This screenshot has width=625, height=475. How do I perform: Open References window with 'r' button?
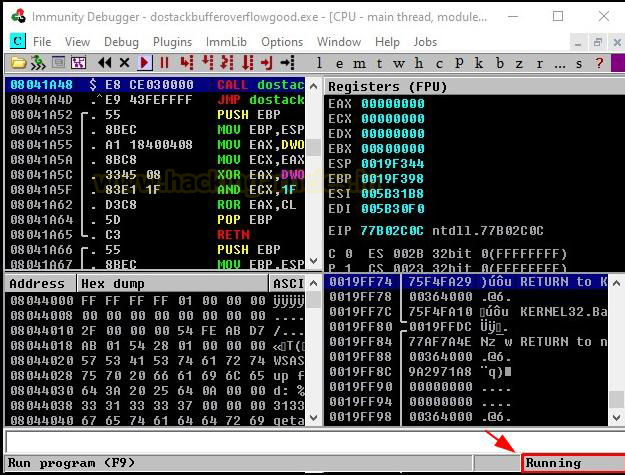tap(539, 63)
